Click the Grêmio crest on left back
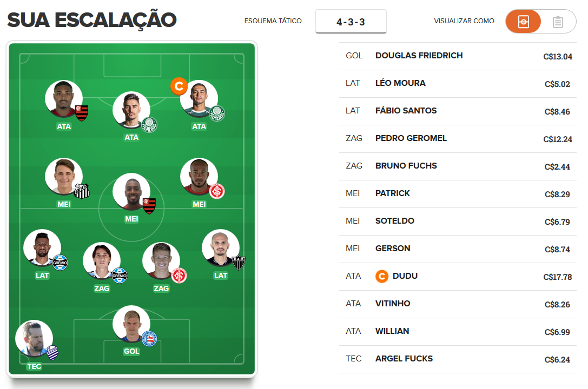This screenshot has width=588, height=389. coord(60,263)
